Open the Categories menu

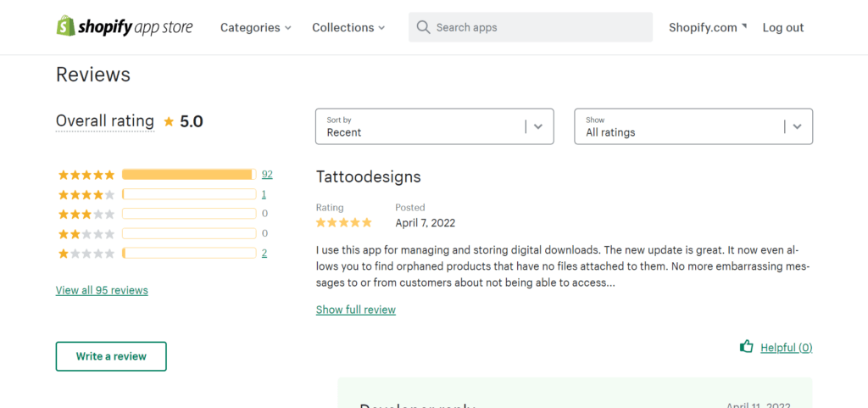255,27
